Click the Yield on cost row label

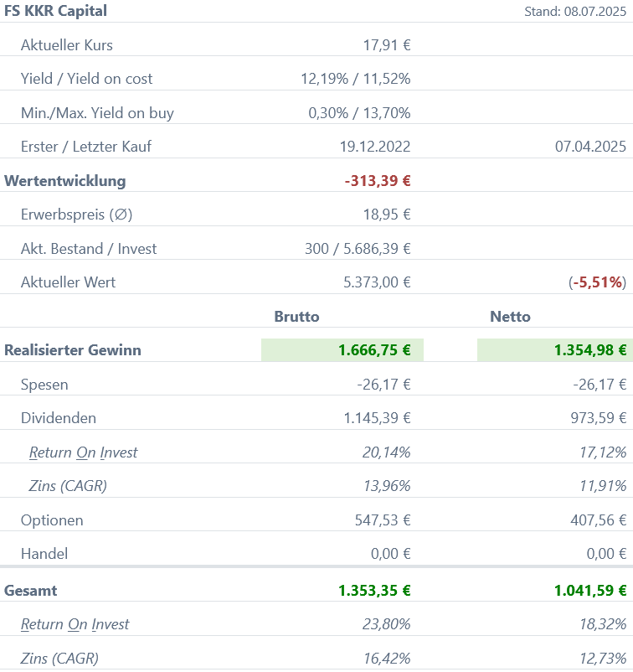[x=86, y=79]
